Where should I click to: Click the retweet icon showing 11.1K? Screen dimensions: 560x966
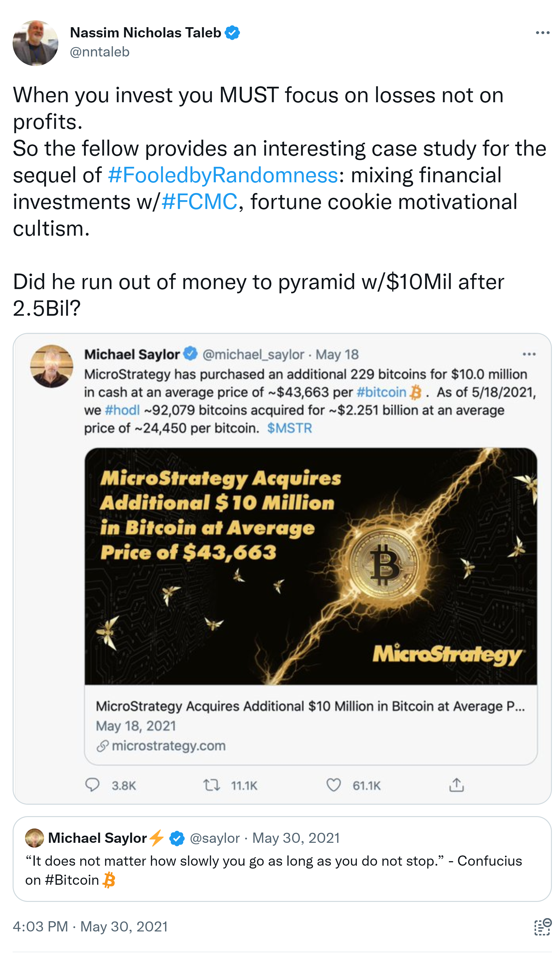(212, 785)
